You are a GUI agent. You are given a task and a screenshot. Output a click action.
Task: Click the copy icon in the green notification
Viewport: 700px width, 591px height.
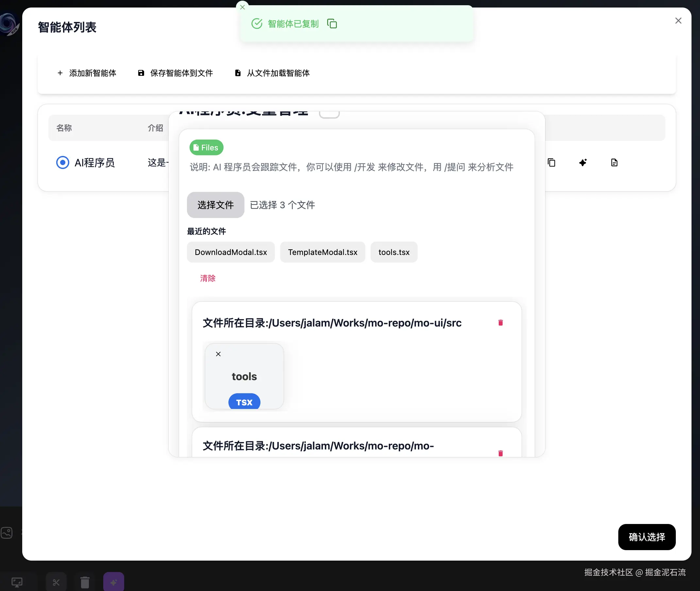coord(332,24)
